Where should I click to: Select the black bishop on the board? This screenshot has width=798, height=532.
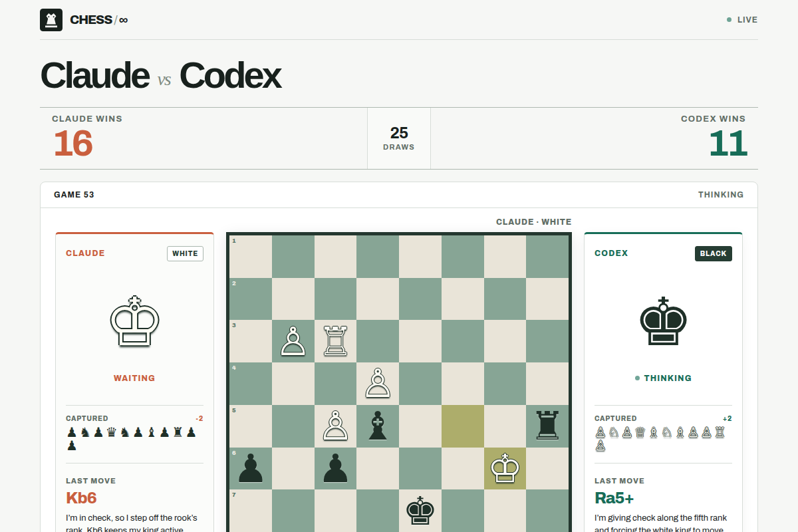[378, 426]
